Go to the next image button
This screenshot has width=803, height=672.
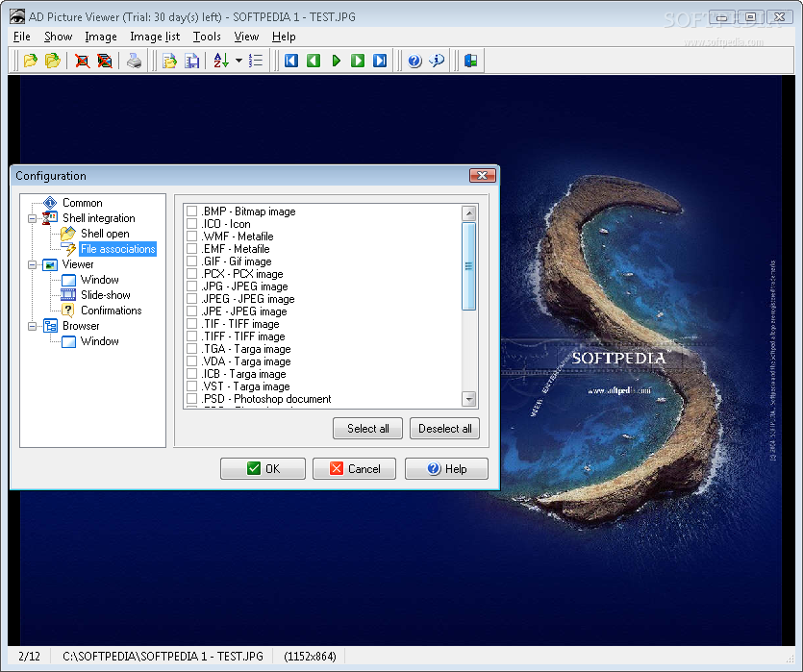point(358,61)
